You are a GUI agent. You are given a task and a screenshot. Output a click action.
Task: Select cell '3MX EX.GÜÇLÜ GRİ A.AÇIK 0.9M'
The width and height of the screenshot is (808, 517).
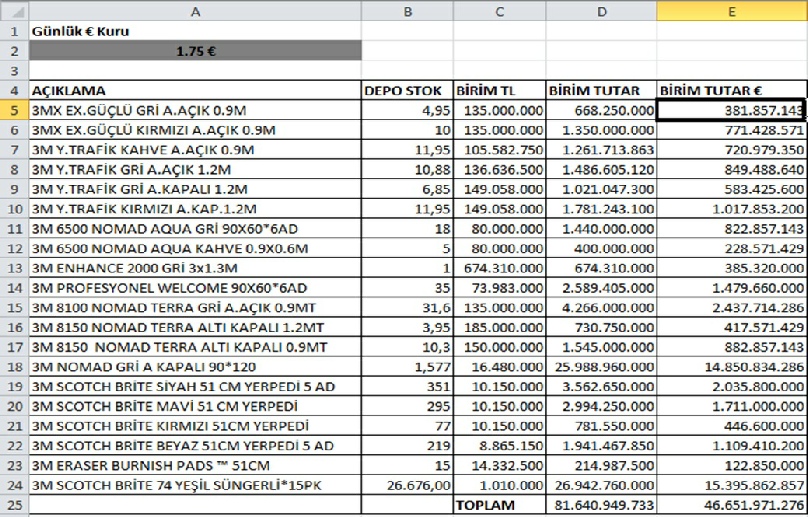point(195,110)
